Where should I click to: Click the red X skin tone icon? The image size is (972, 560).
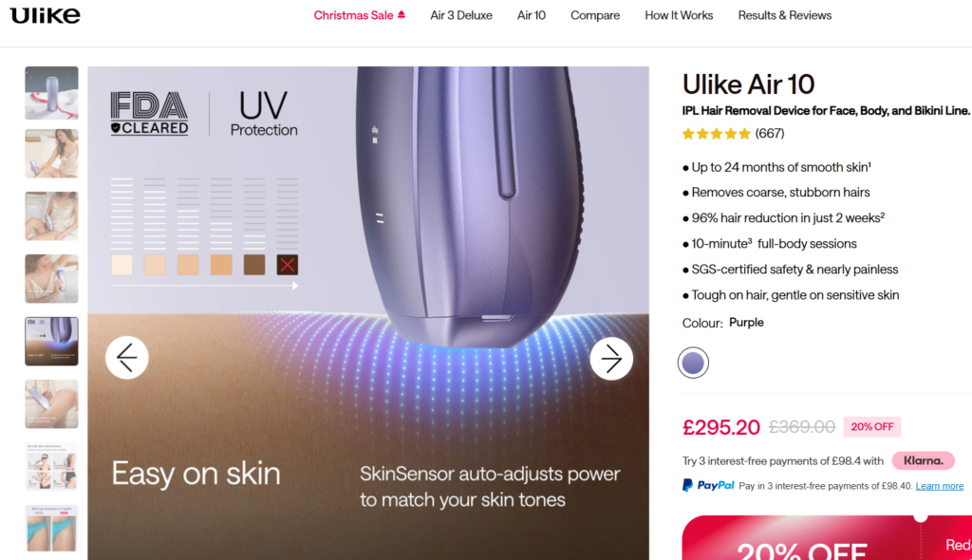(x=287, y=265)
